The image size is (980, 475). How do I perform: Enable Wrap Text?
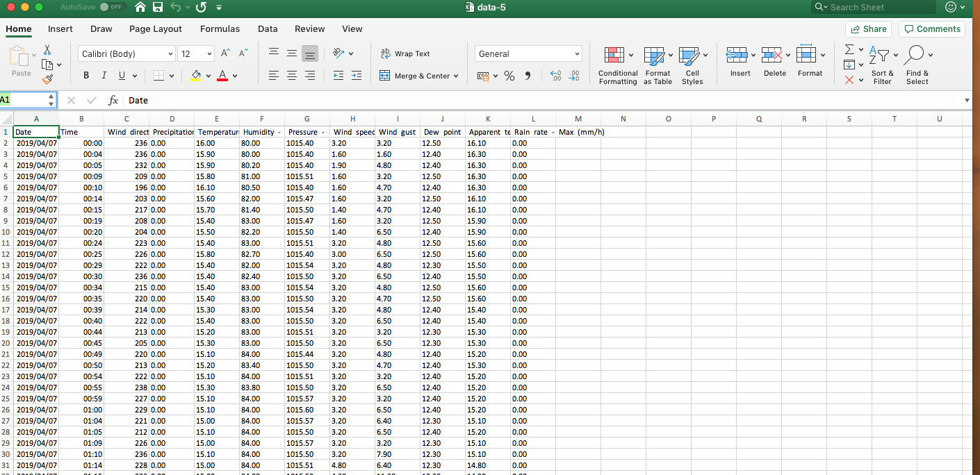[406, 53]
